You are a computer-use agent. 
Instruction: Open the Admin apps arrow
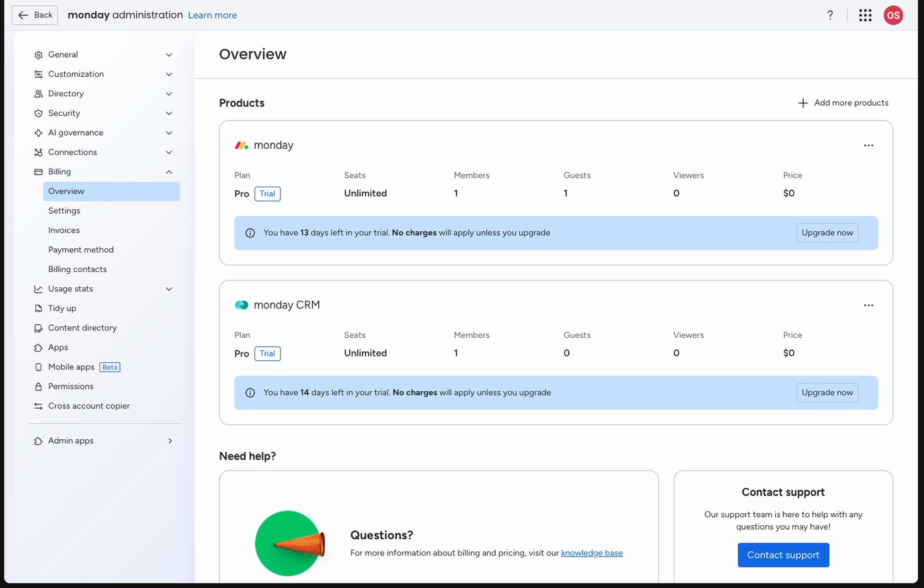170,441
